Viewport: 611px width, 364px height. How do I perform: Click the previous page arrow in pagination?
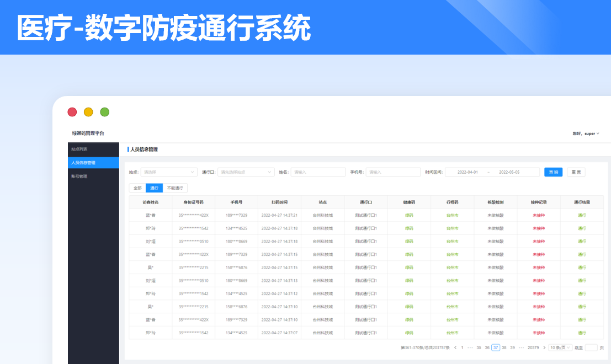(x=455, y=347)
